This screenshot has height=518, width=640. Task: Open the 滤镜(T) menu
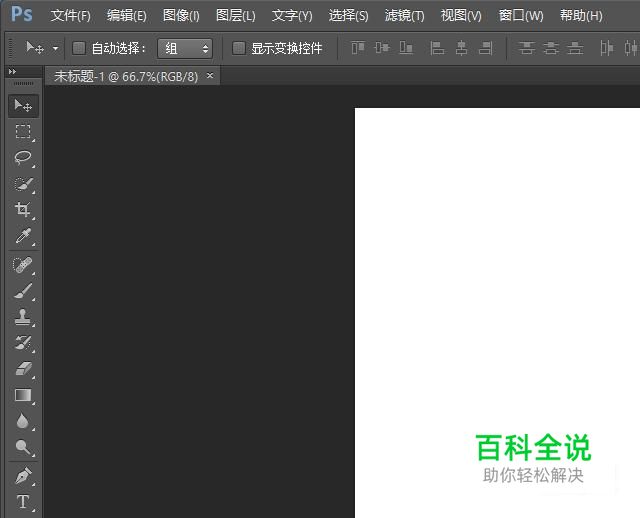[x=404, y=16]
